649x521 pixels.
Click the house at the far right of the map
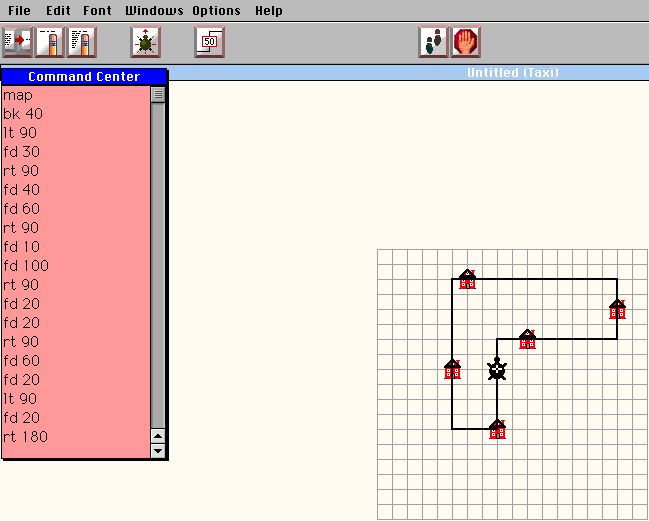pos(617,309)
